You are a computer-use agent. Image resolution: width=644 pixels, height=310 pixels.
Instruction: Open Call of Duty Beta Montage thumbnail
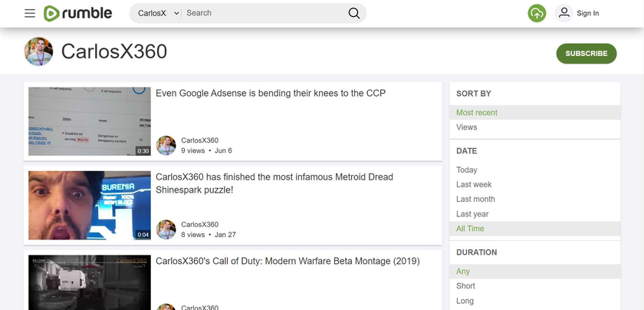coord(90,282)
